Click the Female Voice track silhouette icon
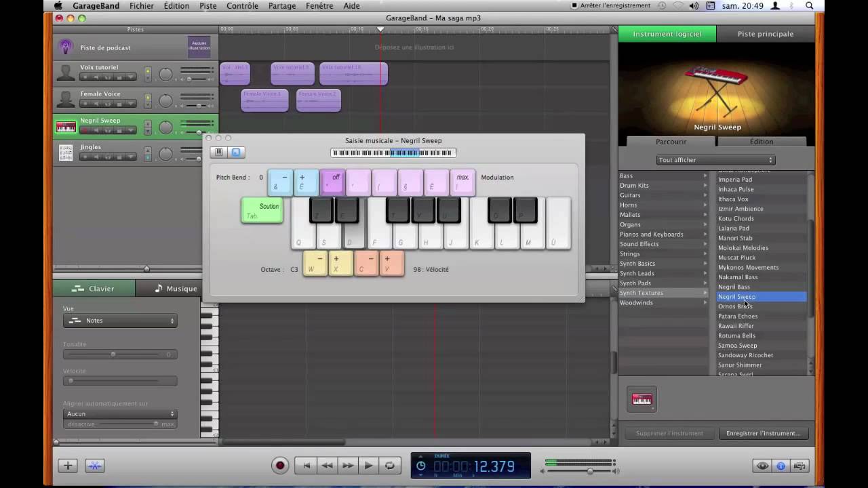The height and width of the screenshot is (488, 868). (x=66, y=100)
